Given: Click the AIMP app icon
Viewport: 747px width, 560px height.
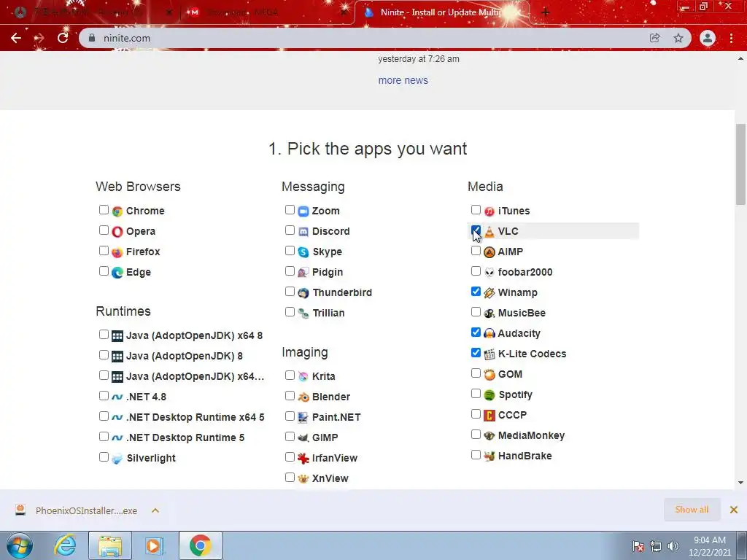Looking at the screenshot, I should pyautogui.click(x=489, y=252).
